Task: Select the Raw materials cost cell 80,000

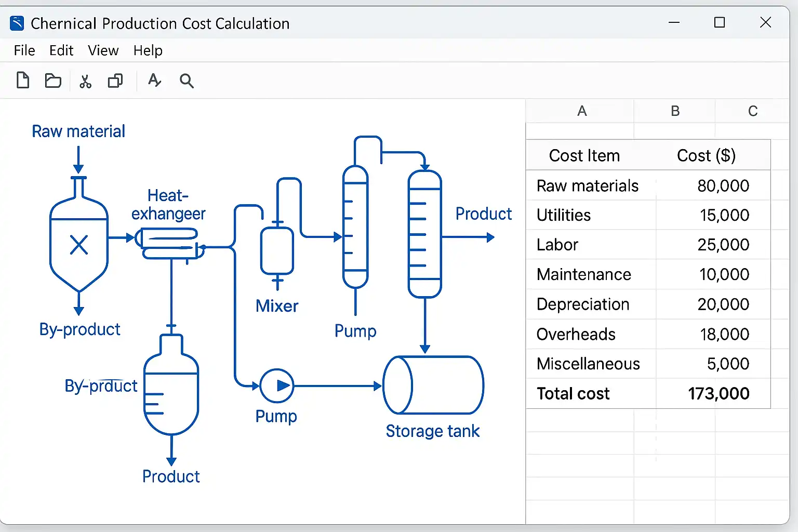Action: (723, 185)
